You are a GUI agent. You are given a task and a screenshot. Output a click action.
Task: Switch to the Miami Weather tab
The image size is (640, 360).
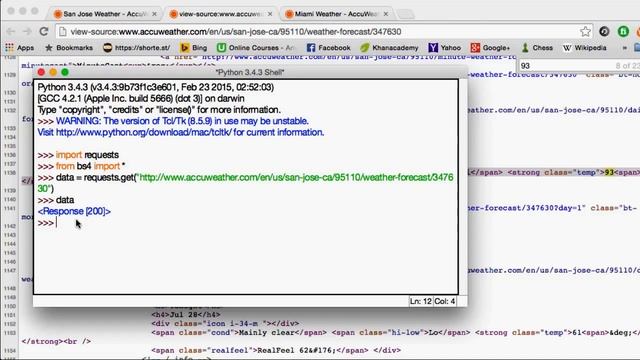point(336,14)
